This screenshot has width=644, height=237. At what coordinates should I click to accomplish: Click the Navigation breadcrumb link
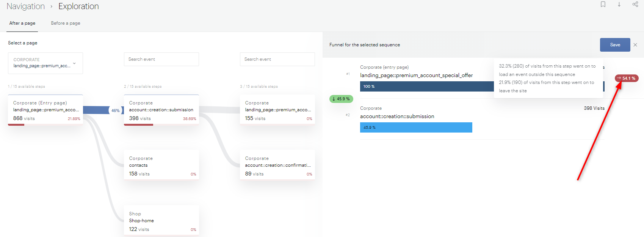[x=26, y=6]
